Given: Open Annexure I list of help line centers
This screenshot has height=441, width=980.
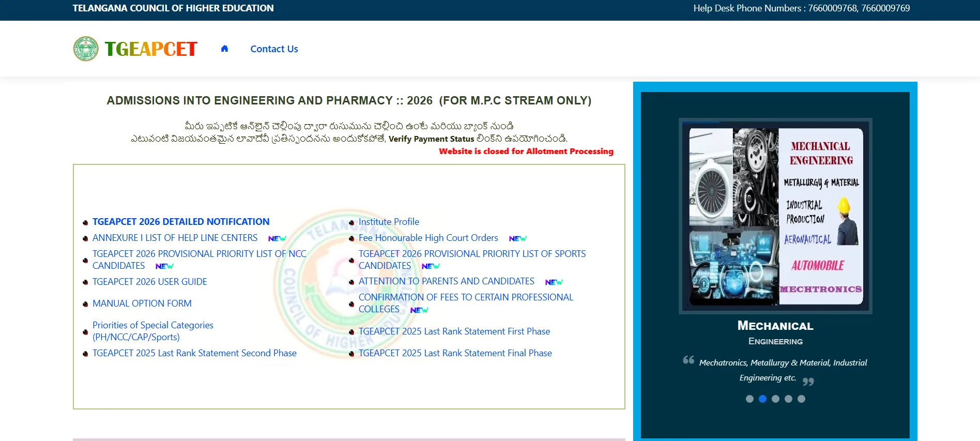Looking at the screenshot, I should click(175, 238).
